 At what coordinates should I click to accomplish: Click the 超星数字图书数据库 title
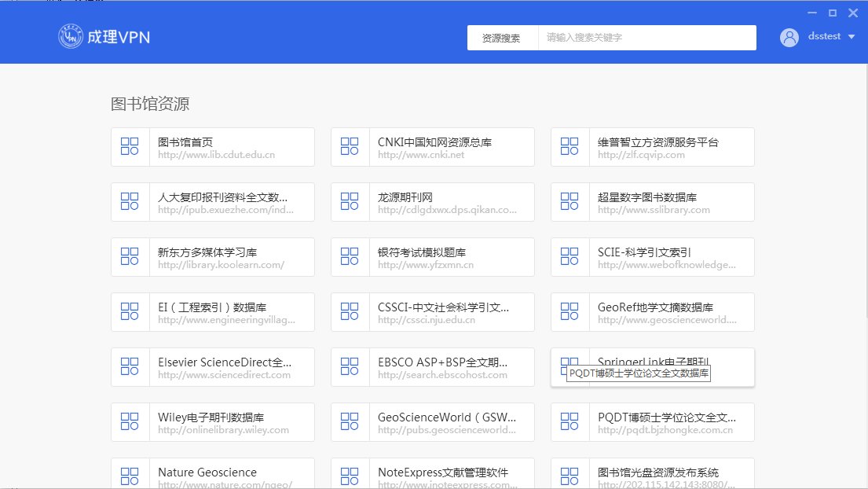click(x=647, y=197)
